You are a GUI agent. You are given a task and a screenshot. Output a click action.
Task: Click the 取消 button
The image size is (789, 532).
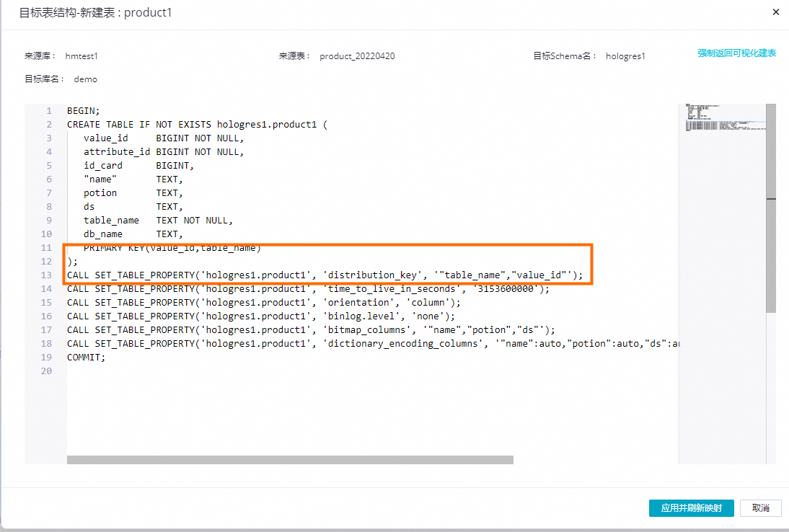coord(760,508)
